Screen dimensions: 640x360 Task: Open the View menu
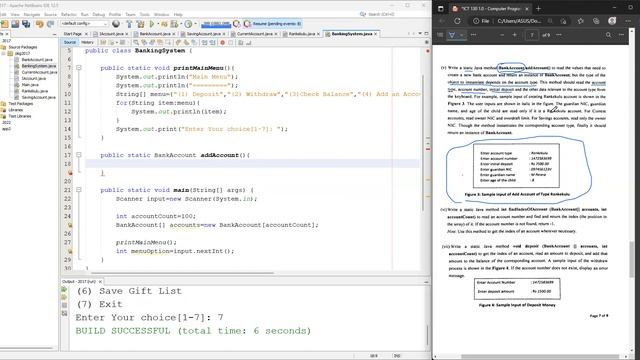point(15,14)
